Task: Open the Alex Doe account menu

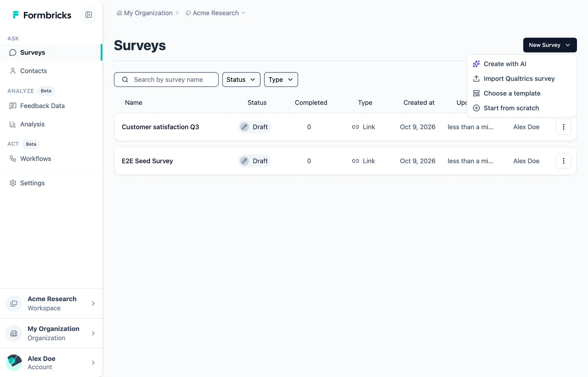Action: [51, 363]
